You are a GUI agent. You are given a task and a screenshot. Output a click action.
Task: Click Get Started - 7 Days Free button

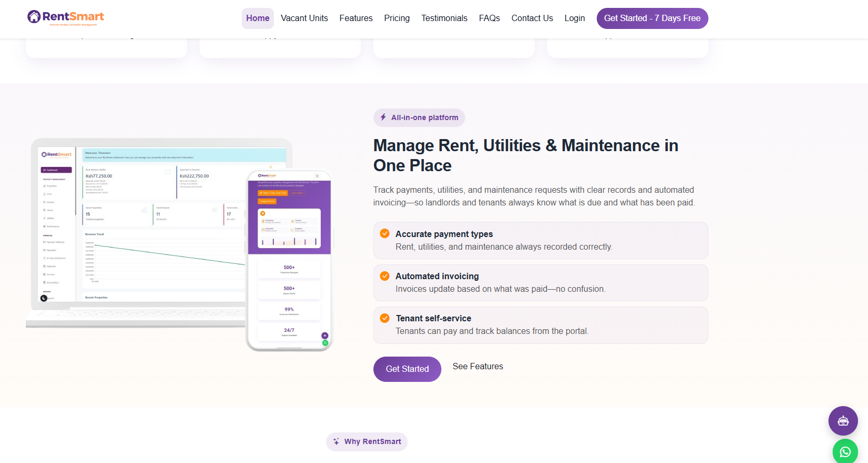(x=652, y=18)
